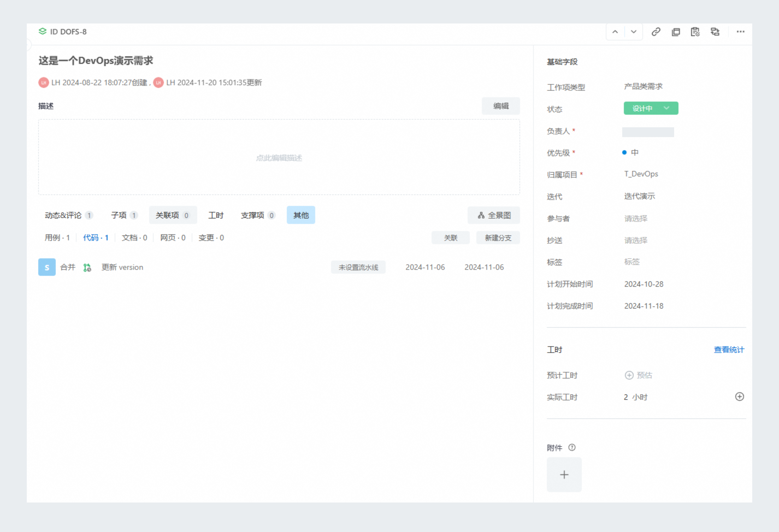The height and width of the screenshot is (532, 779).
Task: Click the 预估 estimate text
Action: 645,375
